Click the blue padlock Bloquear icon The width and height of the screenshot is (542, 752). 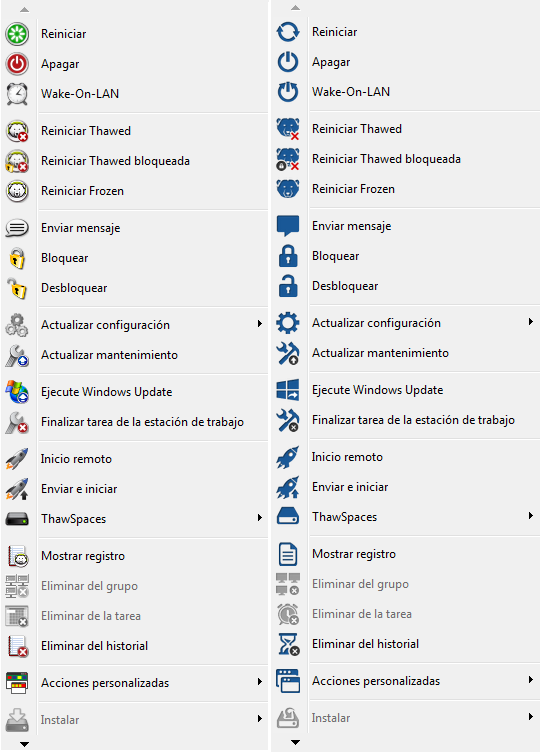pos(288,256)
